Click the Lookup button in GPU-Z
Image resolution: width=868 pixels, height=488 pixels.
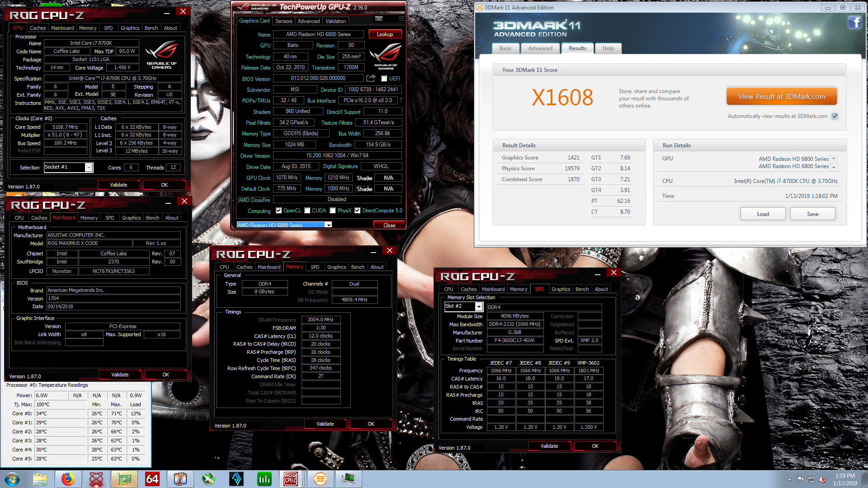385,34
